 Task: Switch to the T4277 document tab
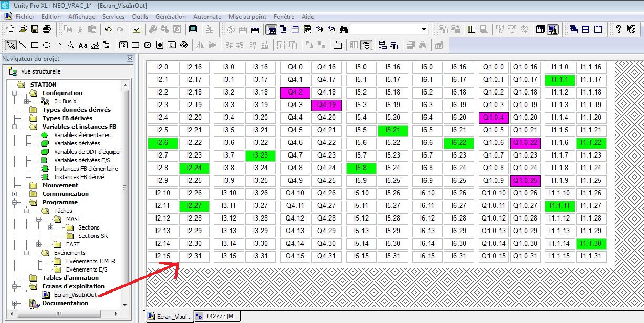[x=217, y=316]
